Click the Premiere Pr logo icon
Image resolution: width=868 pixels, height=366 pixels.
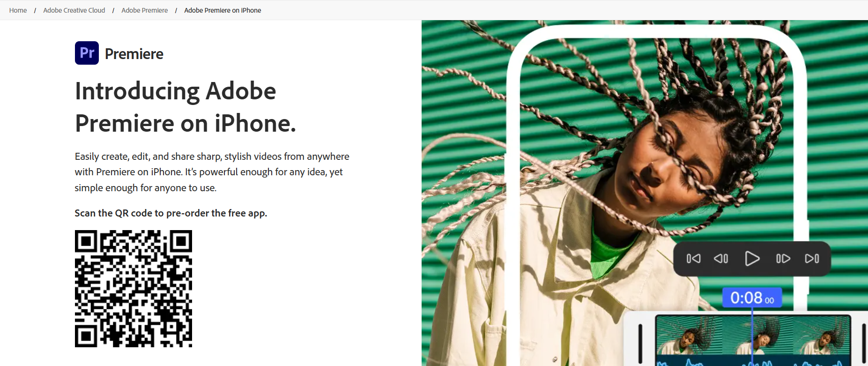(x=87, y=53)
